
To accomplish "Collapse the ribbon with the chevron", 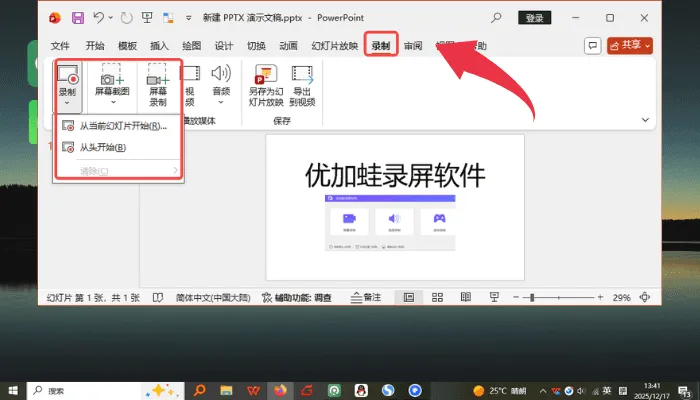I will (x=645, y=120).
